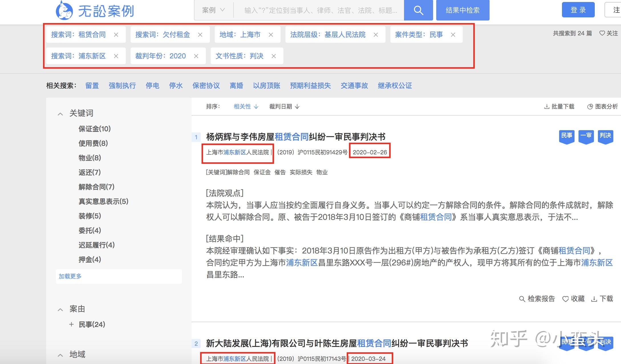The height and width of the screenshot is (364, 621).
Task: Collapse the 关键词 filter section
Action: click(60, 114)
